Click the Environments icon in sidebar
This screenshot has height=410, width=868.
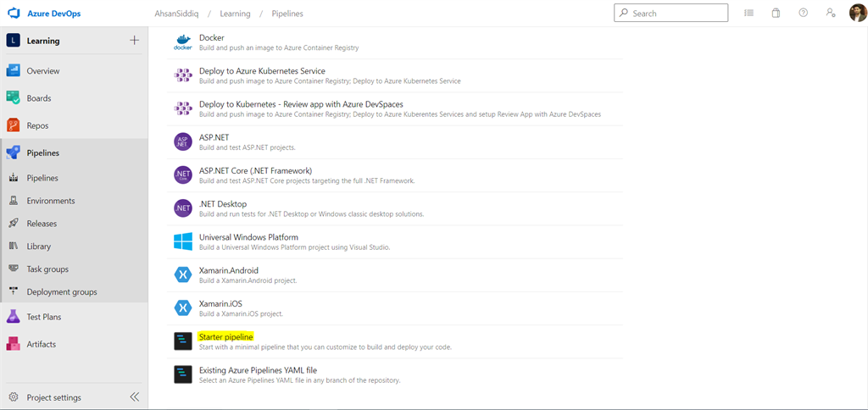(x=14, y=201)
